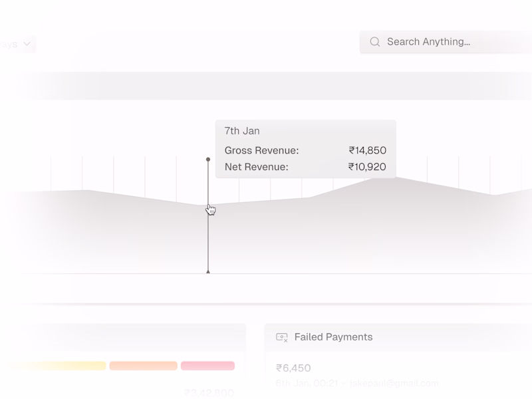Click the days dropdown label text
532x399 pixels.
point(9,44)
